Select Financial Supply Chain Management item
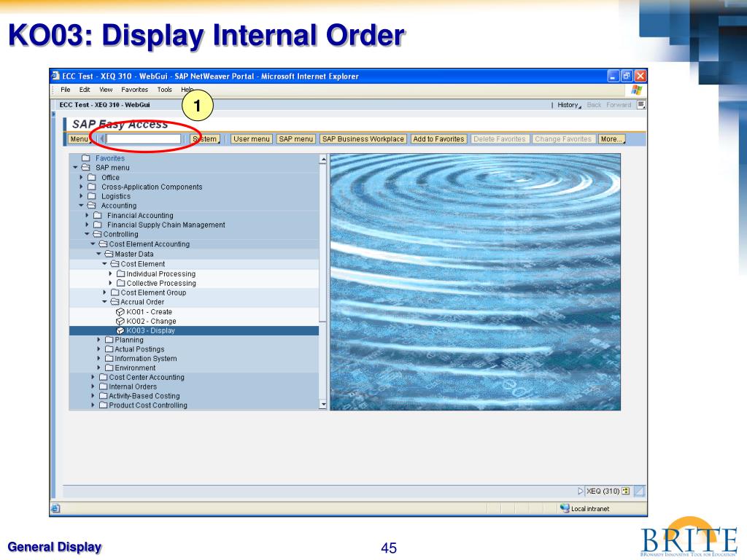The height and width of the screenshot is (560, 747). (x=166, y=225)
